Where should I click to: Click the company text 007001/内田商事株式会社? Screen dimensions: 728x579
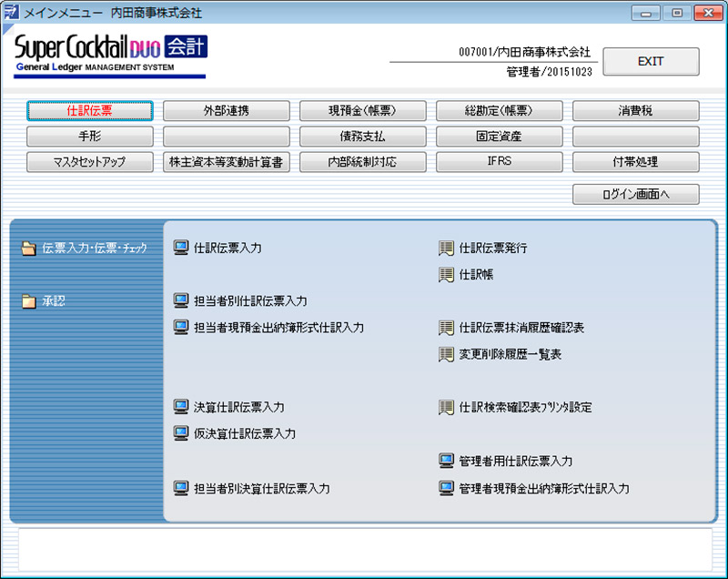pos(525,52)
